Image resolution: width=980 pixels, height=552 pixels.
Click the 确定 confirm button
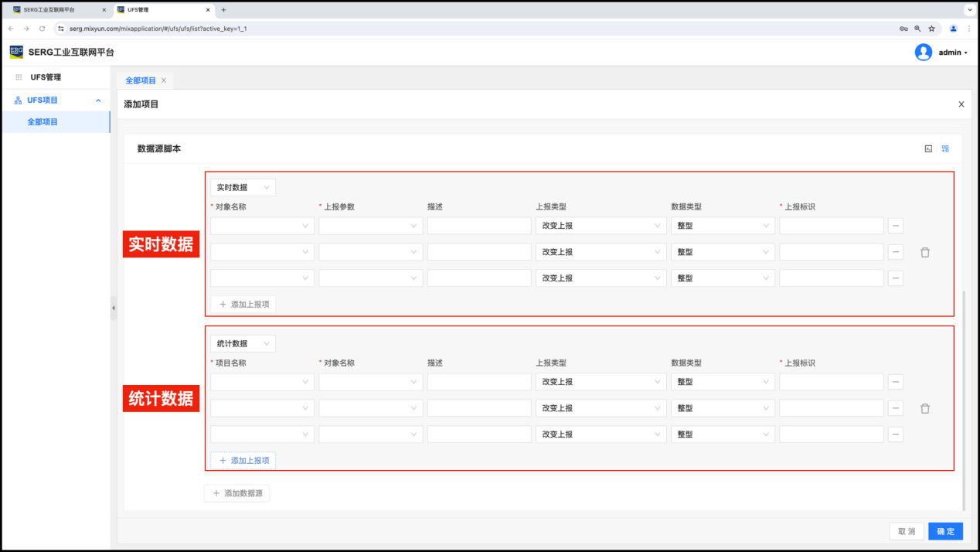945,531
